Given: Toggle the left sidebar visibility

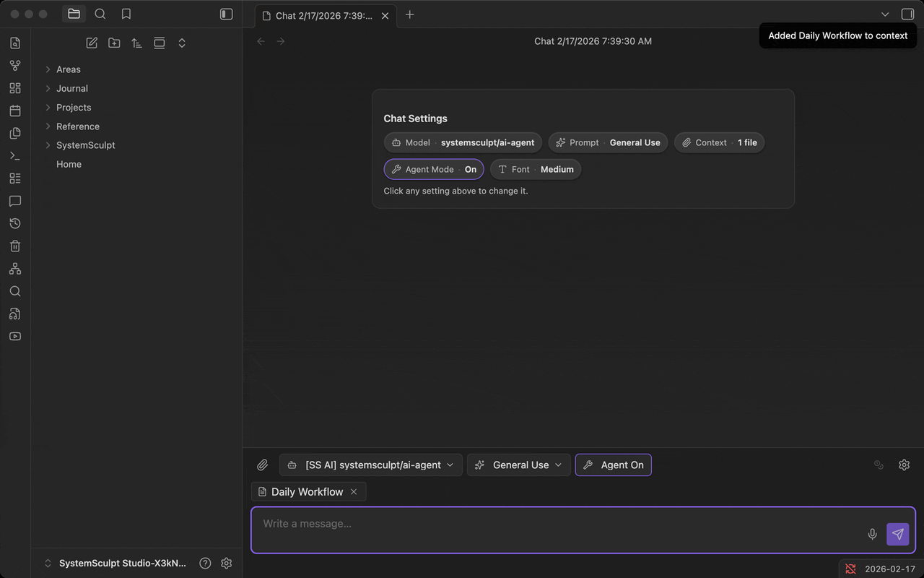Looking at the screenshot, I should coord(226,14).
